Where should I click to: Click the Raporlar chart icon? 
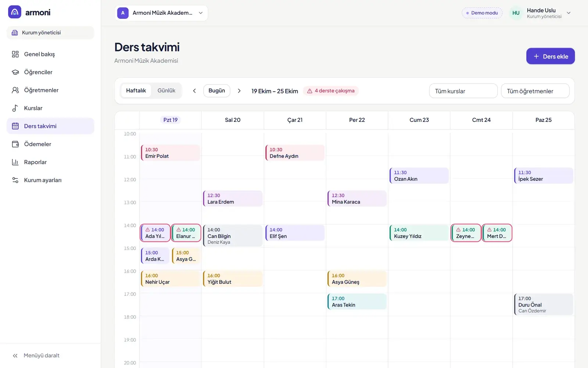point(15,162)
